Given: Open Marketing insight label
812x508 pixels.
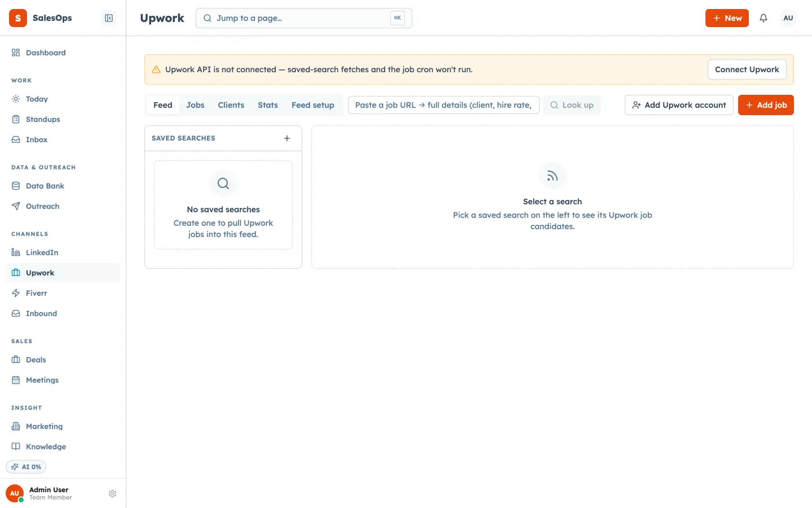Looking at the screenshot, I should point(44,426).
